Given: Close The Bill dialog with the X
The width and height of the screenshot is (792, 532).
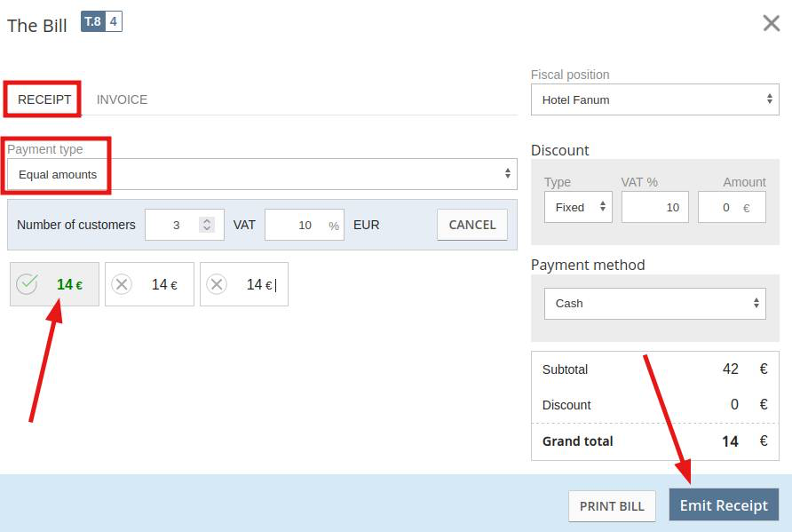Looking at the screenshot, I should pyautogui.click(x=772, y=23).
